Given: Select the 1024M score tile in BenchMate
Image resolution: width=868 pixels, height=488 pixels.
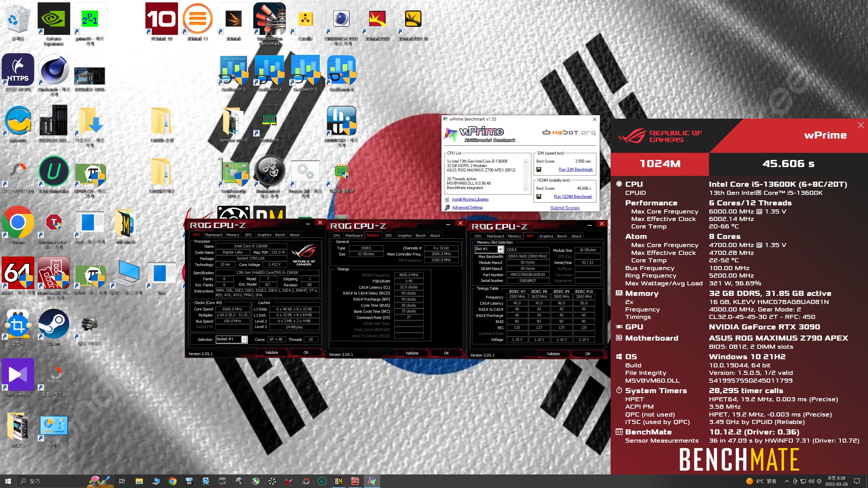Looking at the screenshot, I should pos(660,164).
